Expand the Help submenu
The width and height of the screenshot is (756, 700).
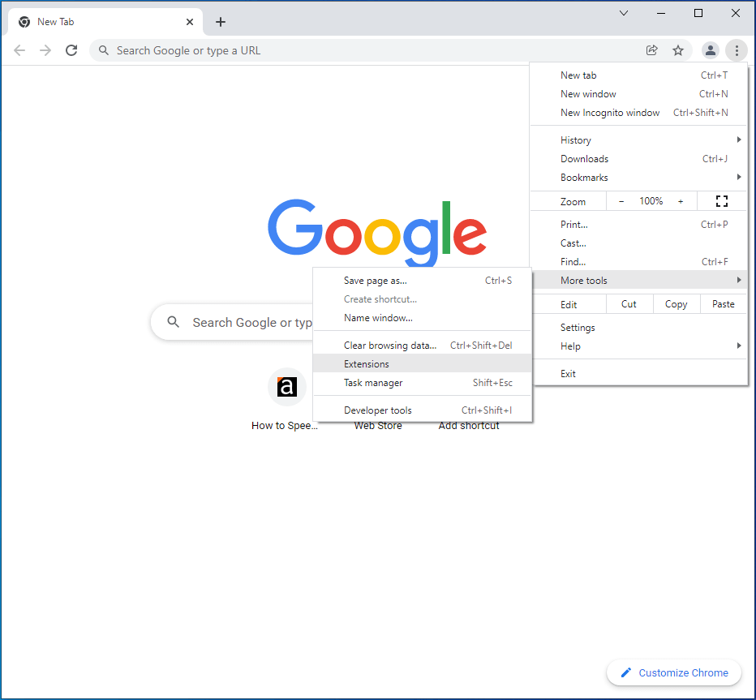pyautogui.click(x=570, y=346)
